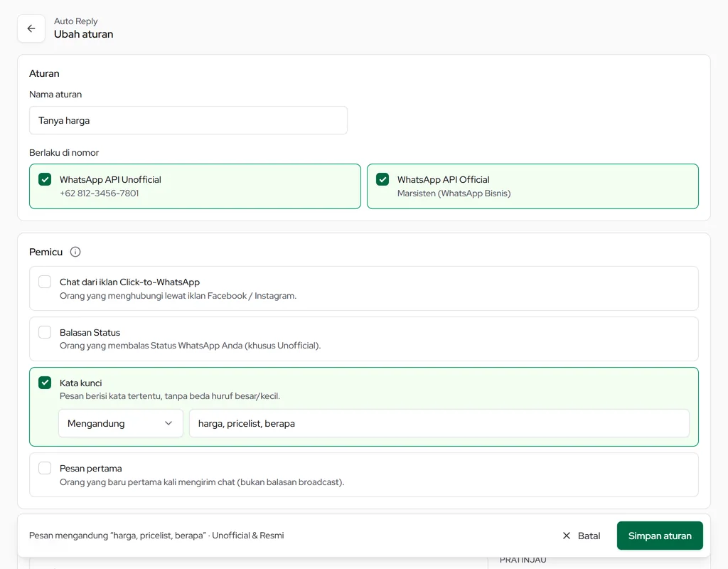Screen dimensions: 728x569
Task: Cancel editing with Batal
Action: tap(582, 536)
